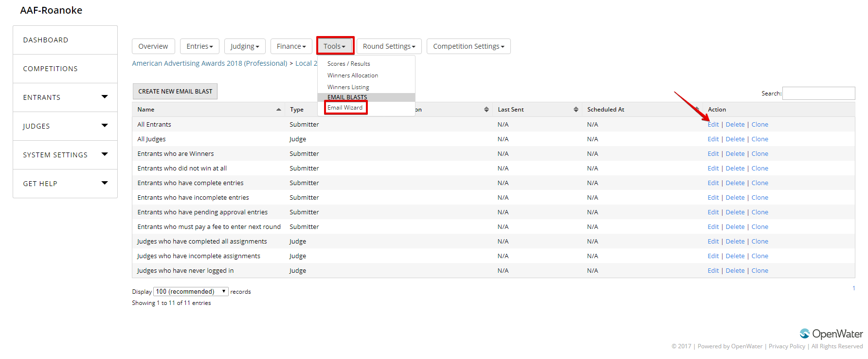The height and width of the screenshot is (359, 868).
Task: Open the Entries dropdown
Action: click(x=199, y=46)
